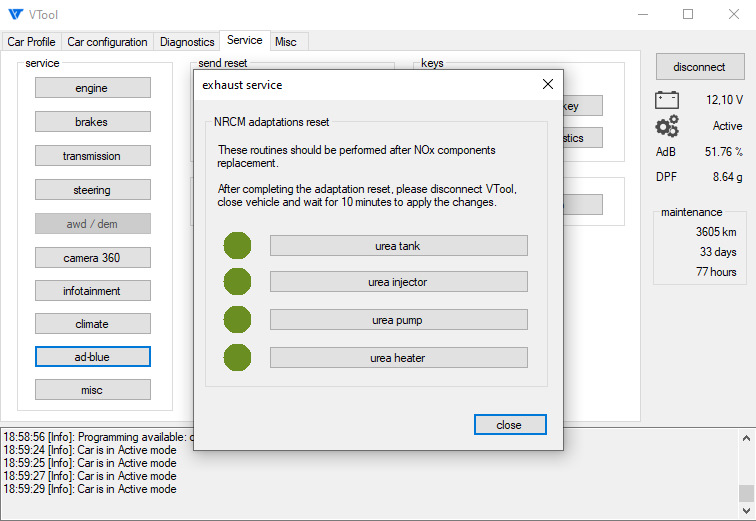Open the Car configuration tab
The width and height of the screenshot is (756, 521).
point(107,42)
